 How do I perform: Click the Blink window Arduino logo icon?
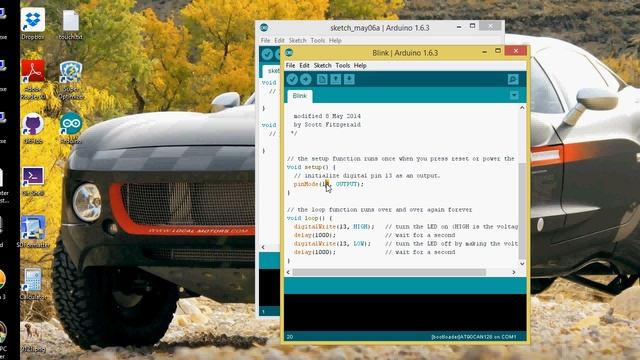(289, 52)
